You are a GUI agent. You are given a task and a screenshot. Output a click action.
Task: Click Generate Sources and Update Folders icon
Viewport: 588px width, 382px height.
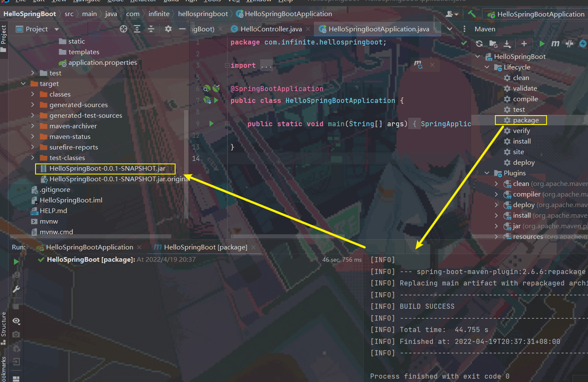tap(493, 44)
